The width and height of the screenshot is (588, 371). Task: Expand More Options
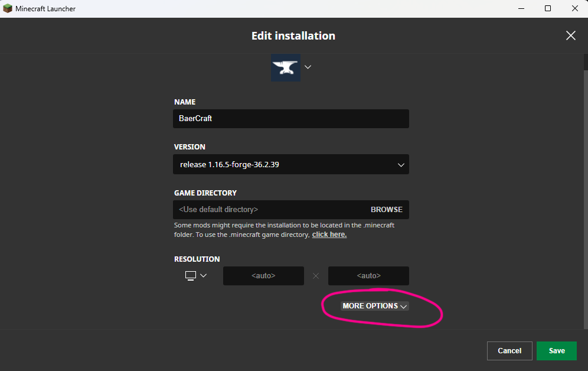(x=375, y=306)
